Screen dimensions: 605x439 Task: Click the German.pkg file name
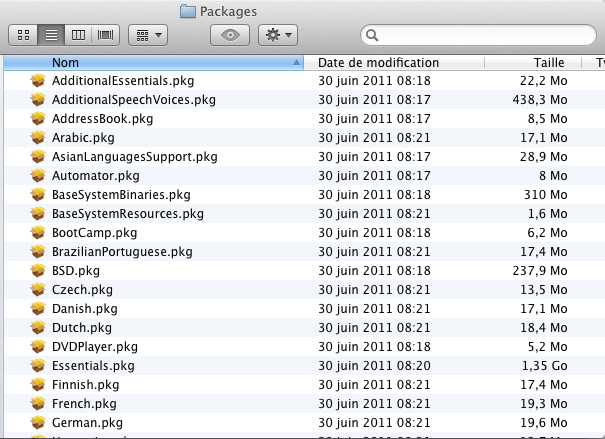pyautogui.click(x=88, y=422)
